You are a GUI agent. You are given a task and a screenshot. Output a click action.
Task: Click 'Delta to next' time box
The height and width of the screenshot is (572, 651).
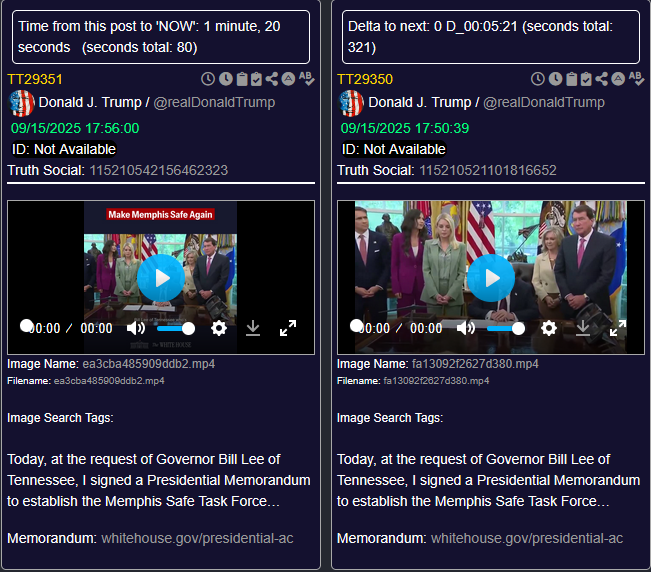(x=491, y=37)
